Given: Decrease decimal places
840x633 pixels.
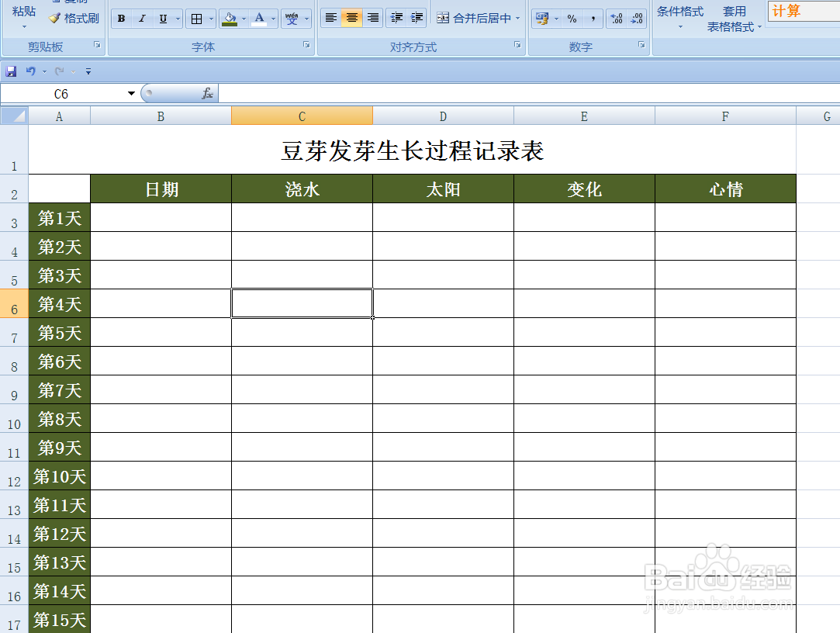Looking at the screenshot, I should 637,19.
